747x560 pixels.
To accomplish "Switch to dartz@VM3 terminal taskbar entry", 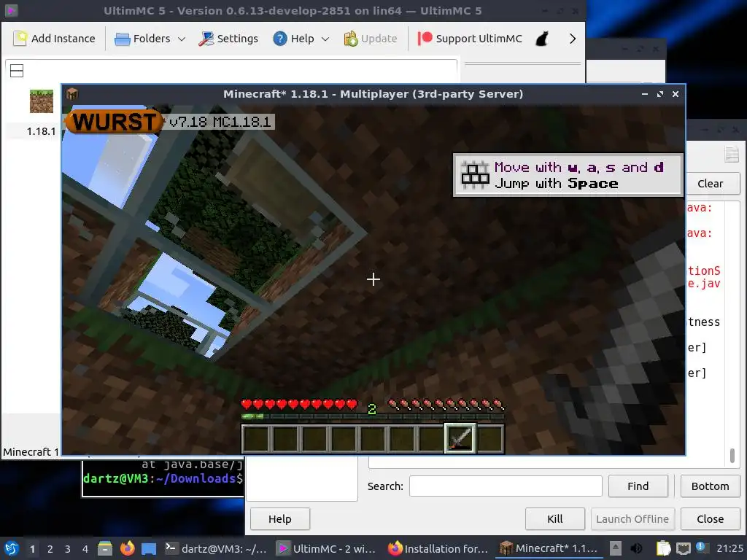I will pyautogui.click(x=215, y=548).
